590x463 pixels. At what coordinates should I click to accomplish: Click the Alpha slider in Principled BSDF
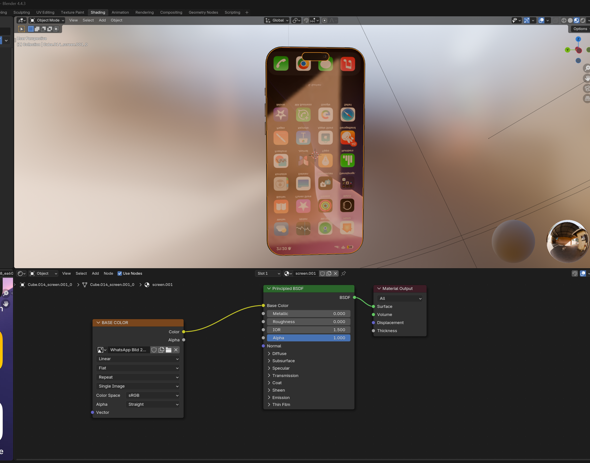tap(309, 338)
